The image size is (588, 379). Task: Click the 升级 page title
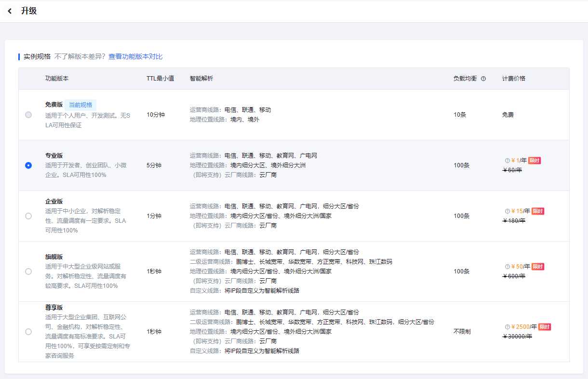(29, 11)
